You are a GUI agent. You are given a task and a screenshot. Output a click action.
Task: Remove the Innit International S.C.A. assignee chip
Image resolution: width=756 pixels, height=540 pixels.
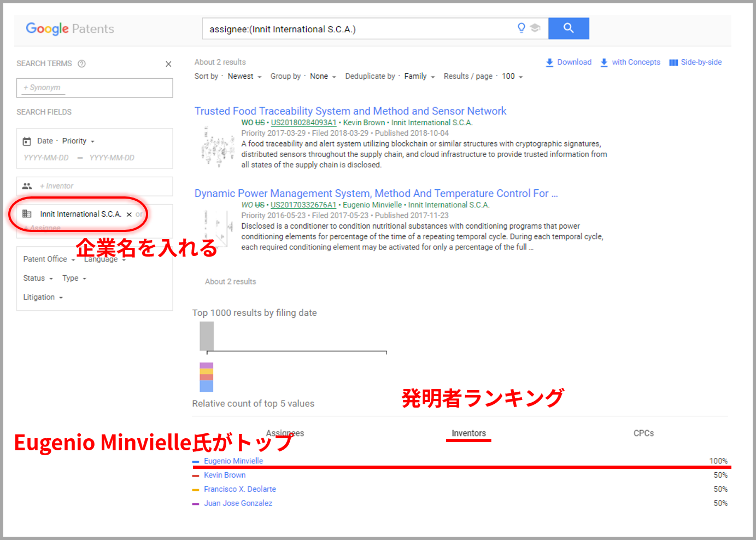coord(129,214)
